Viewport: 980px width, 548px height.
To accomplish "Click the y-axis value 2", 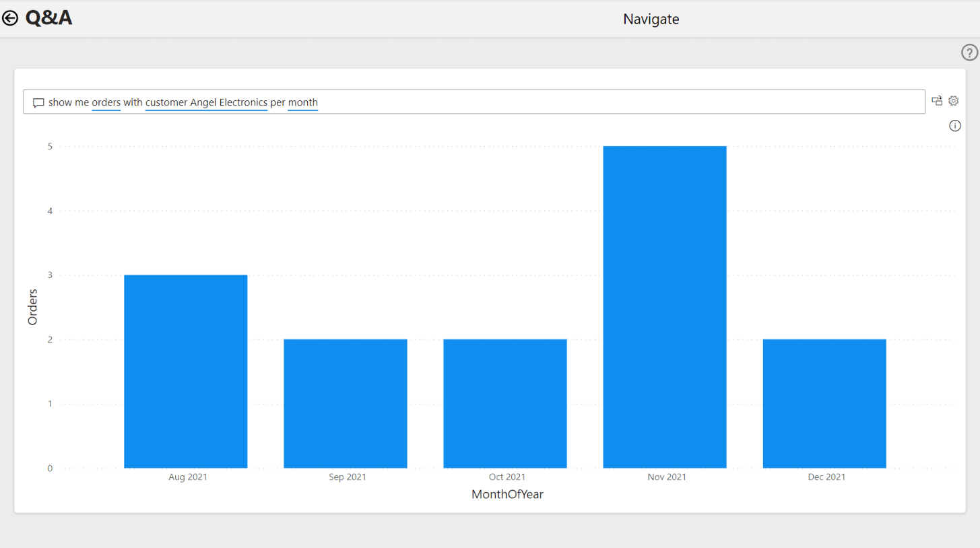I will (x=50, y=340).
